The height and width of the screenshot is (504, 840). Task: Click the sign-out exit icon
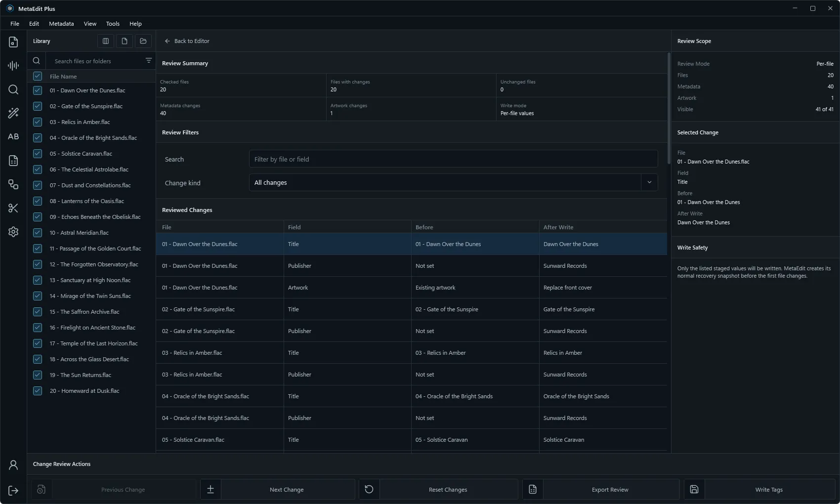[13, 490]
